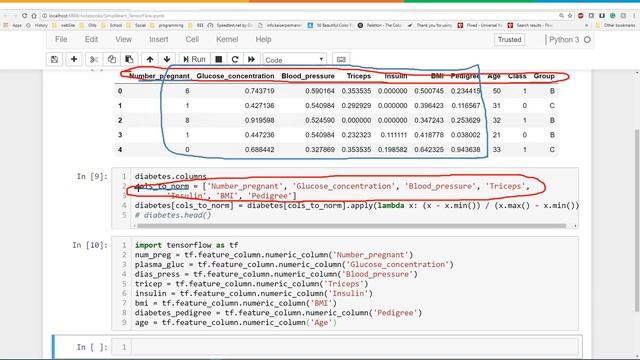Image resolution: width=640 pixels, height=360 pixels.
Task: Click the '# diabetes.head()' comment line
Action: click(x=173, y=215)
